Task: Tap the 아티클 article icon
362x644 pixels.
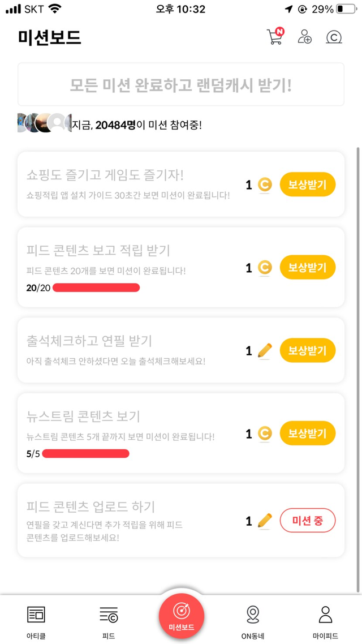Action: click(36, 615)
